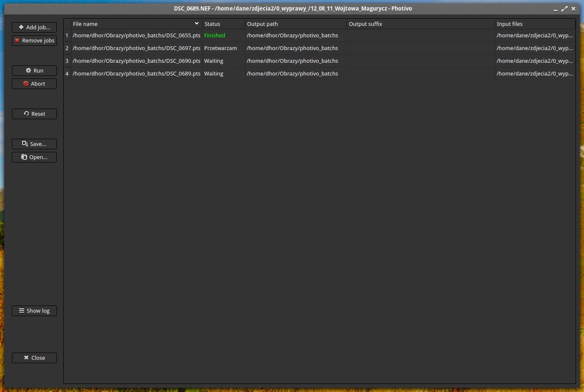Screen dimensions: 584x392
Task: Open a saved job list
Action: coord(34,157)
